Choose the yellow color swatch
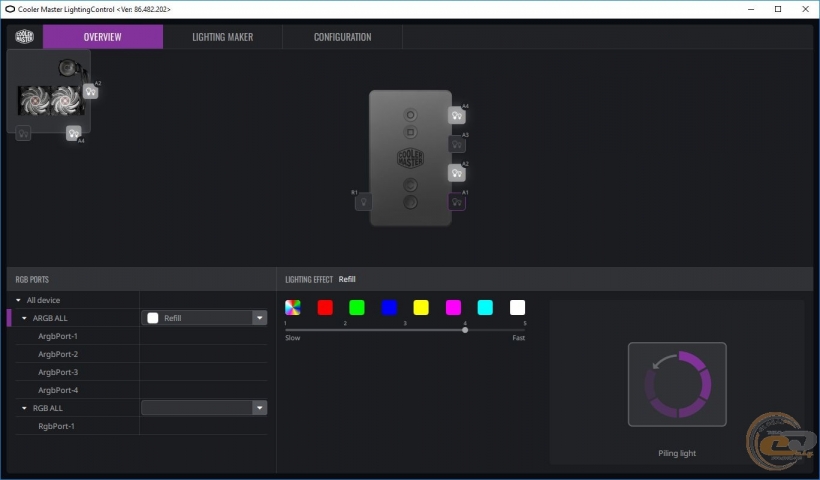This screenshot has width=820, height=480. (x=421, y=307)
